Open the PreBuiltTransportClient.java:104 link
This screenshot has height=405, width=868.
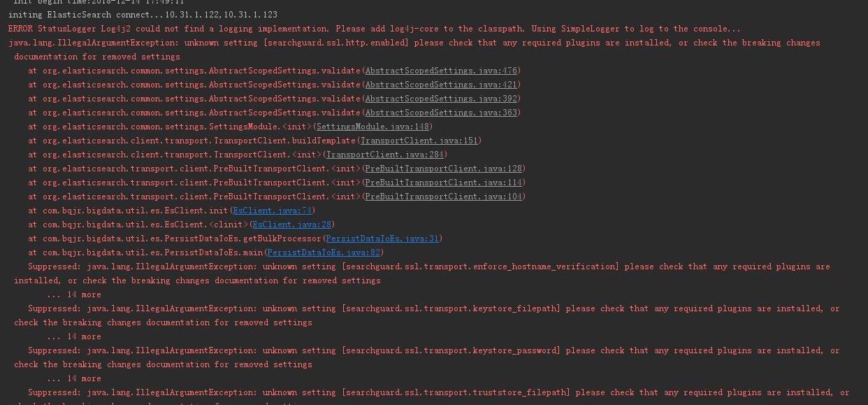[x=443, y=197]
